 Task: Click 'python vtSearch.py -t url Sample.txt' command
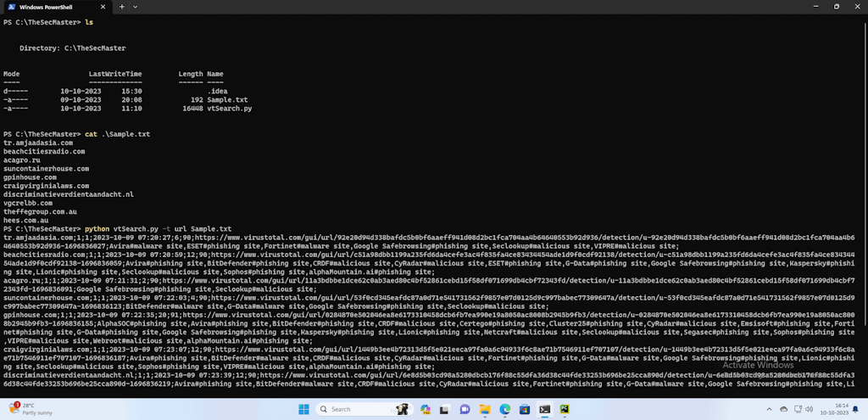(x=158, y=229)
